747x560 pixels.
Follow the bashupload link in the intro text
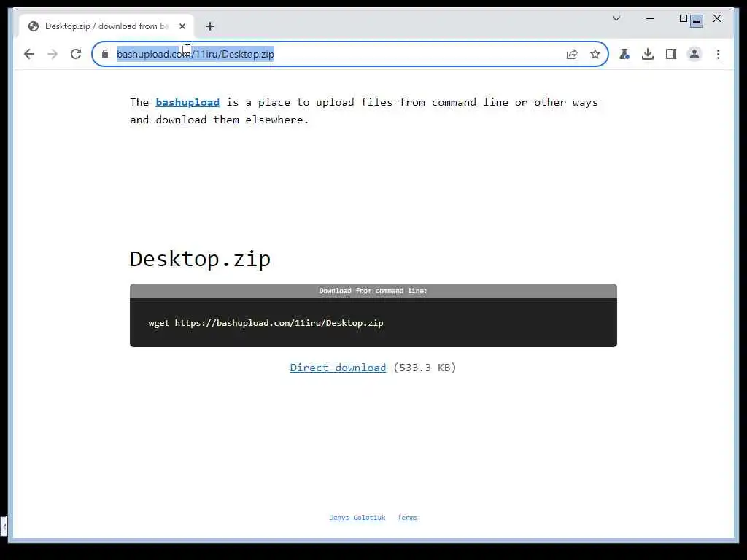187,102
